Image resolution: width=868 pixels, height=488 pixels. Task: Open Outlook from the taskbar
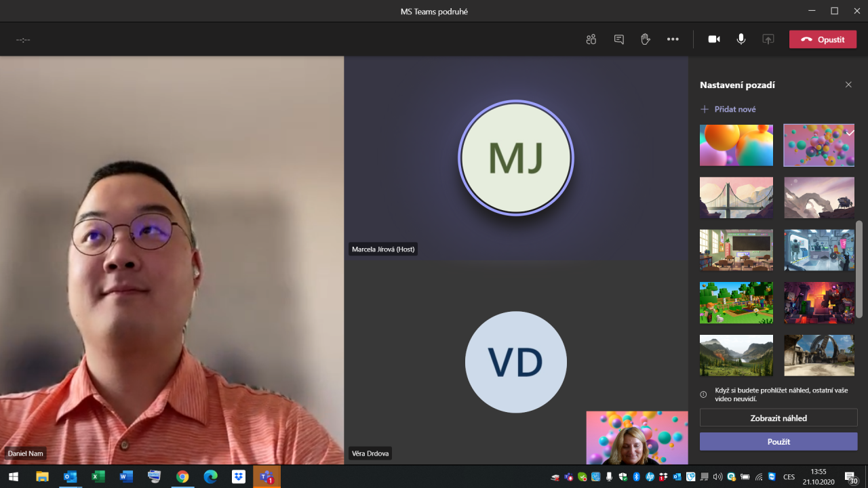[x=70, y=476]
